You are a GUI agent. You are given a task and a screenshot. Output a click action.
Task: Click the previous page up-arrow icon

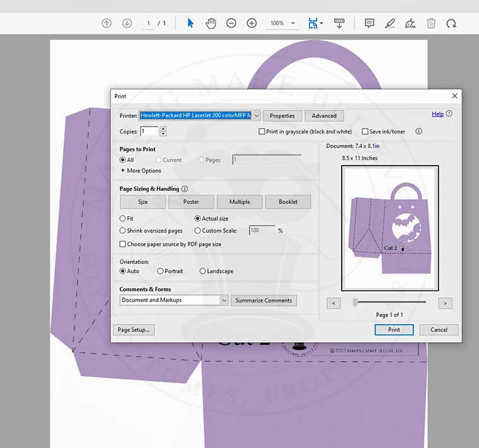(107, 23)
